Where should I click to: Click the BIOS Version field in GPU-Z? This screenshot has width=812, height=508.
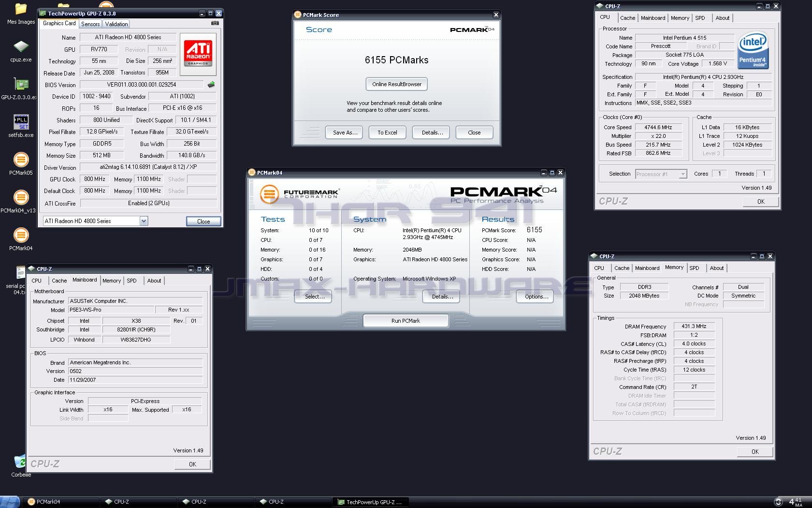142,85
